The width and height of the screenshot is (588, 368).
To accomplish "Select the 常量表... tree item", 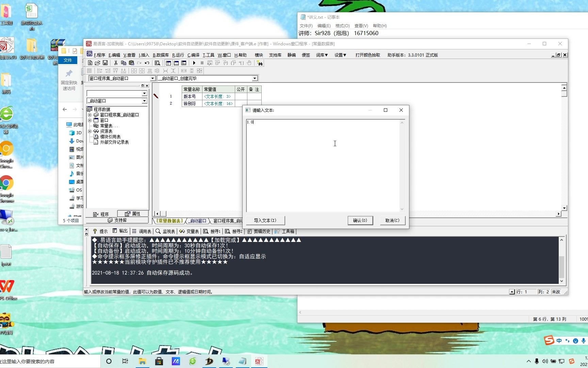I will coord(109,126).
